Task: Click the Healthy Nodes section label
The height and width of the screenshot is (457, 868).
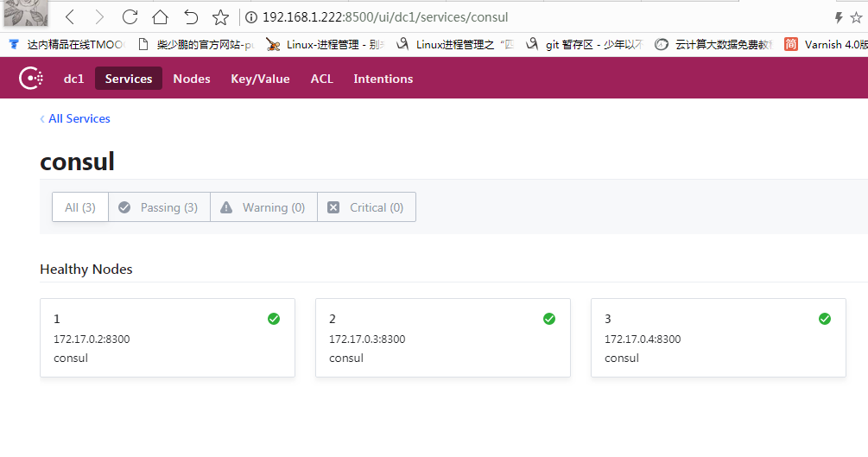Action: coord(86,270)
